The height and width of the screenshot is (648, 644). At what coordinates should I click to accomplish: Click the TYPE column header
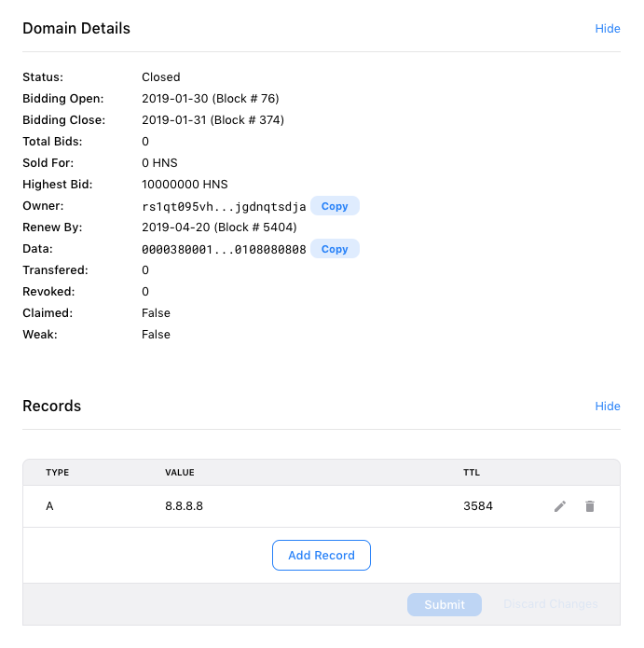click(58, 473)
